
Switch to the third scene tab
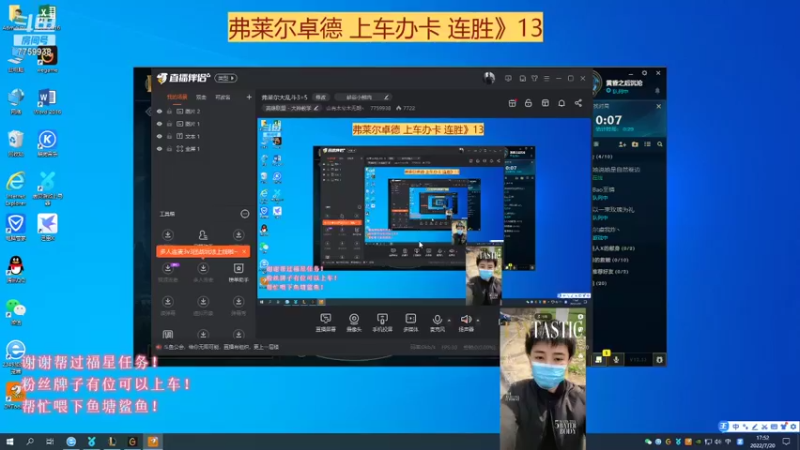[x=222, y=97]
